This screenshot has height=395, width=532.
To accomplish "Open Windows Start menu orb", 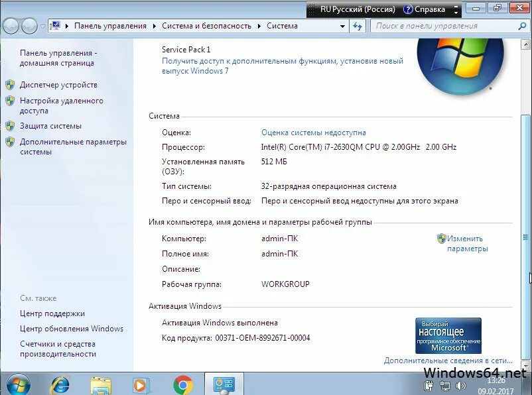I will [x=18, y=385].
